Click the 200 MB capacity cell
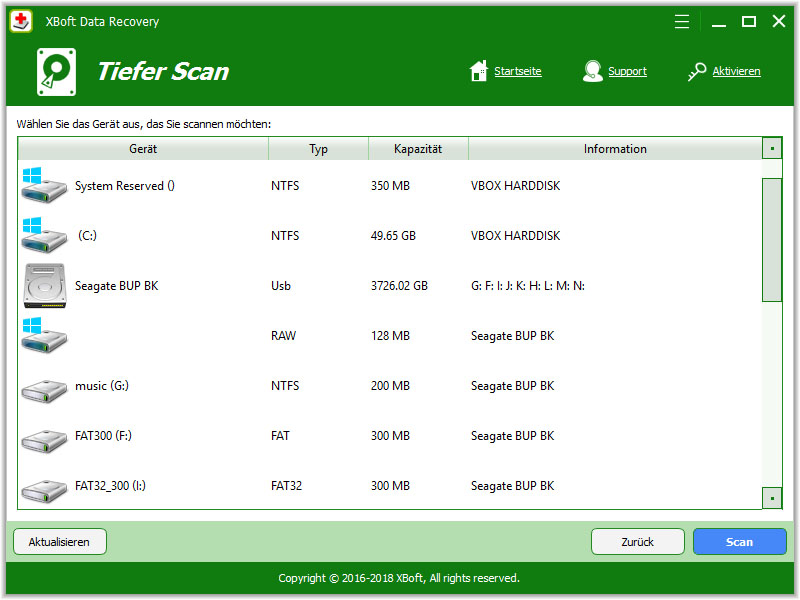The image size is (800, 600). pyautogui.click(x=390, y=386)
